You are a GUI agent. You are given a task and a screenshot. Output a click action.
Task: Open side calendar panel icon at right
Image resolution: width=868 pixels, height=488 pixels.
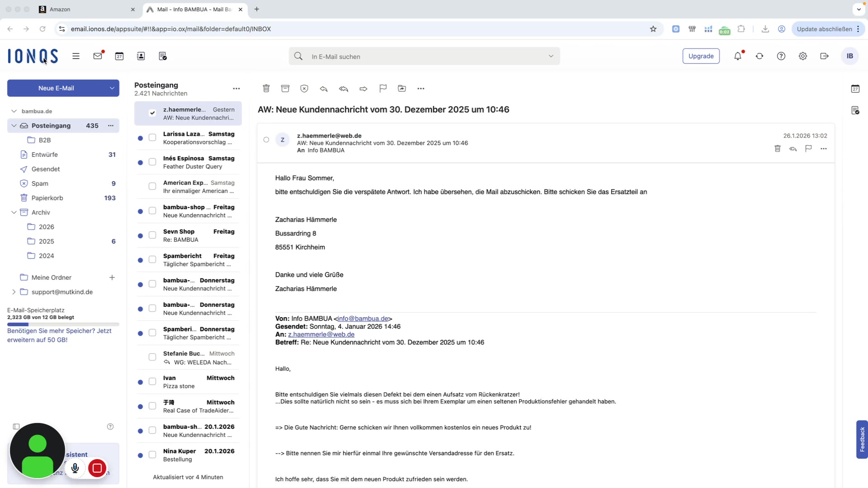[855, 89]
